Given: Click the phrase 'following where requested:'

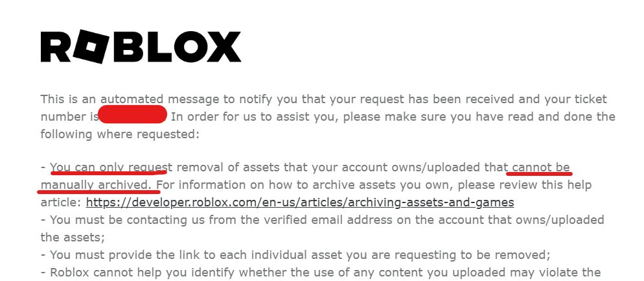Looking at the screenshot, I should pyautogui.click(x=119, y=134).
